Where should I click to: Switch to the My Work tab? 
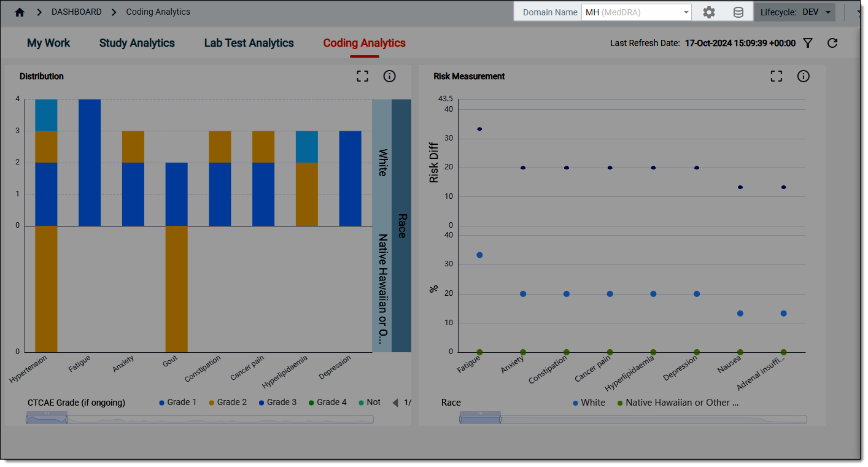(x=48, y=43)
